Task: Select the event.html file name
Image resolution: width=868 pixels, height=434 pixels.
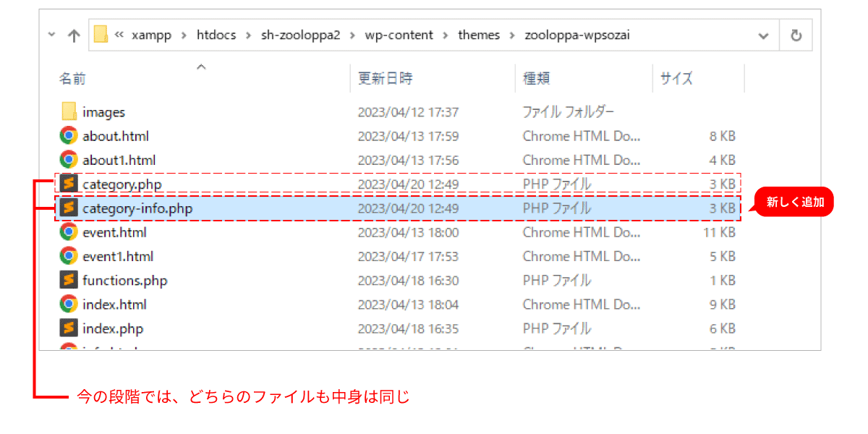Action: pyautogui.click(x=114, y=232)
